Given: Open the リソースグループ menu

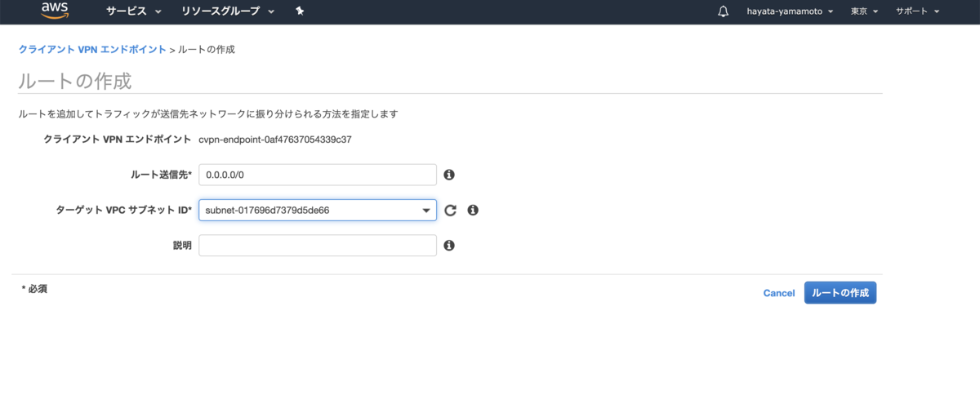Looking at the screenshot, I should coord(229,11).
